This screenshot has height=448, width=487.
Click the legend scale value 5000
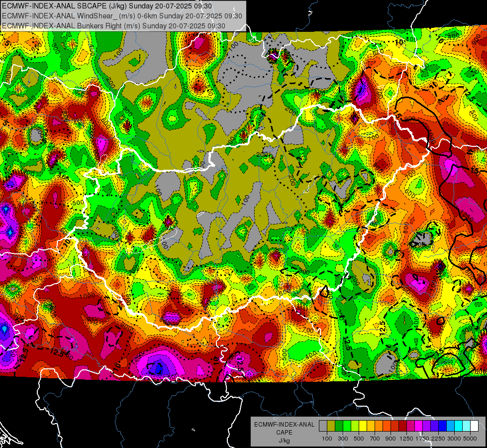tap(470, 439)
